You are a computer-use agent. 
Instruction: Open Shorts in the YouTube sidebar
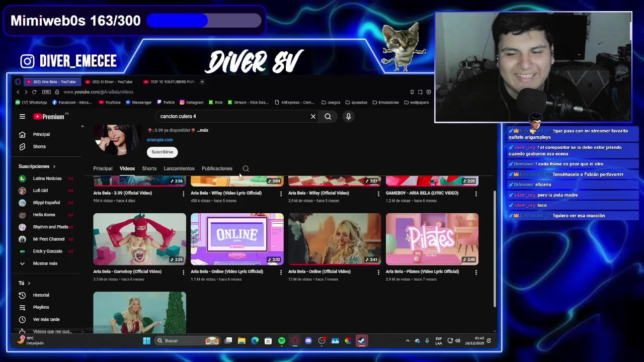pyautogui.click(x=39, y=146)
